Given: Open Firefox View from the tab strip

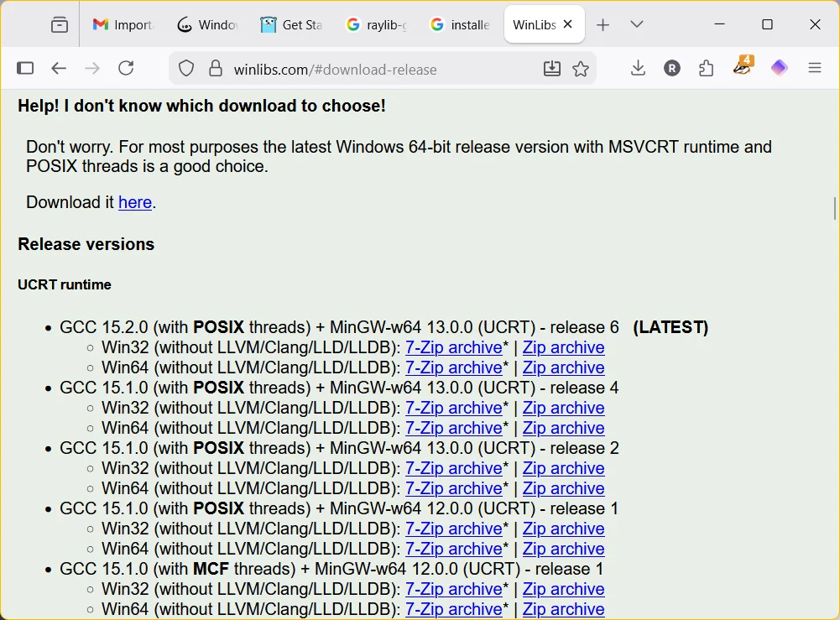Looking at the screenshot, I should 59,24.
